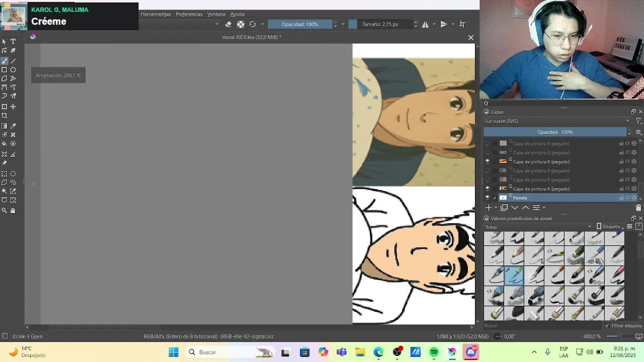Open Ayuda menu
This screenshot has width=644, height=362.
pyautogui.click(x=237, y=14)
